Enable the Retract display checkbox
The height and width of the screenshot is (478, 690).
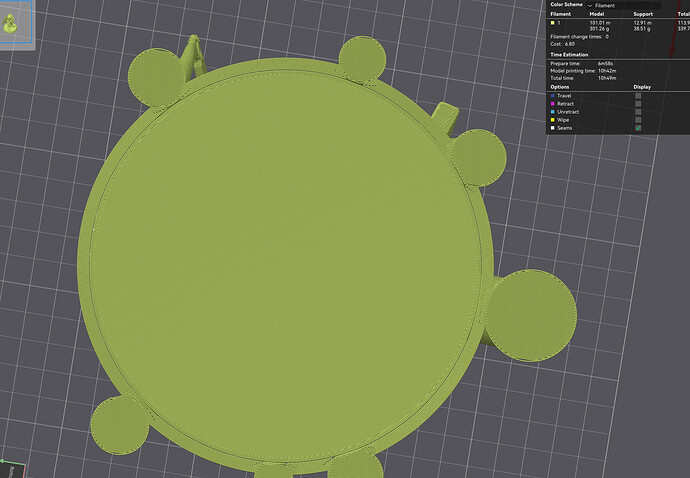click(638, 104)
